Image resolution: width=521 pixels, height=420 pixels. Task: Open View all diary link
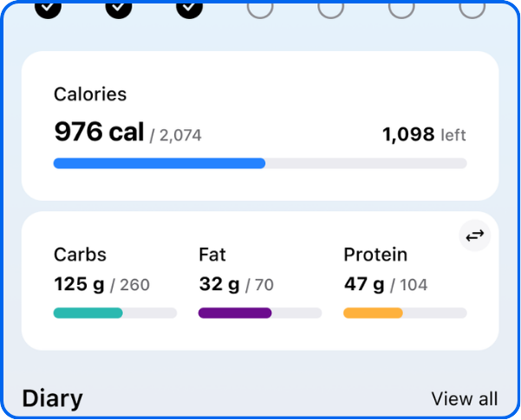(465, 398)
